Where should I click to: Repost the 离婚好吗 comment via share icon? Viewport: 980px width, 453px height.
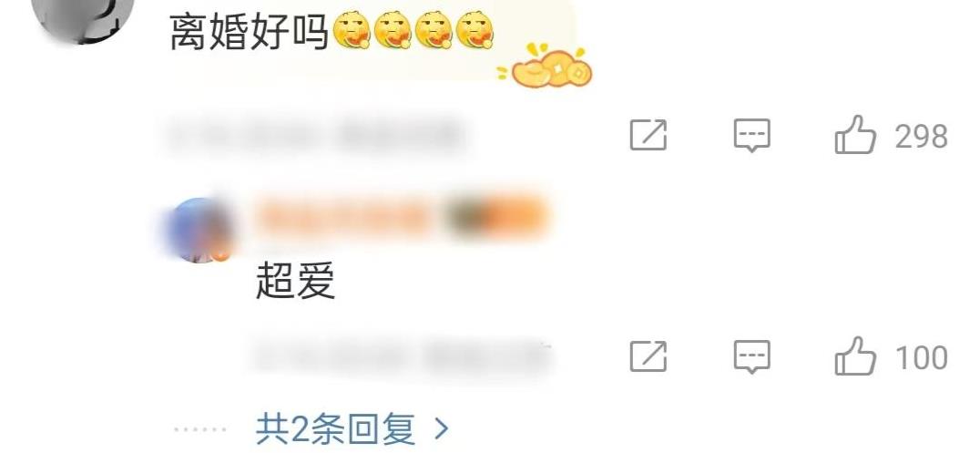(648, 135)
